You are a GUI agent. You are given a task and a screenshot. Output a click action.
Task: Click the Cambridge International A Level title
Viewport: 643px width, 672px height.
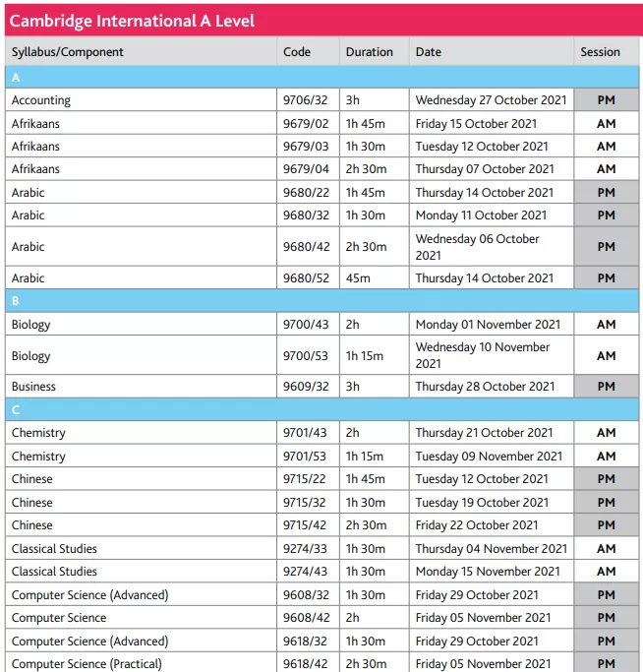coord(132,21)
